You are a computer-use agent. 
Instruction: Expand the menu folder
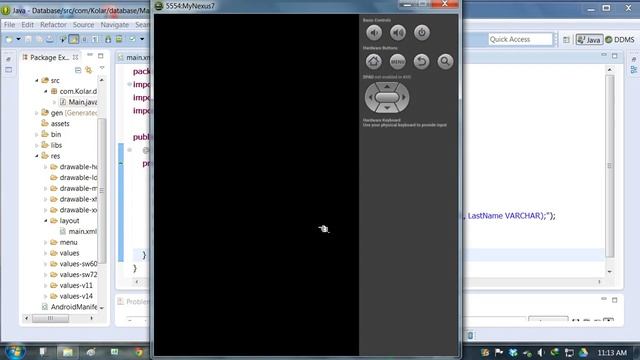point(46,242)
